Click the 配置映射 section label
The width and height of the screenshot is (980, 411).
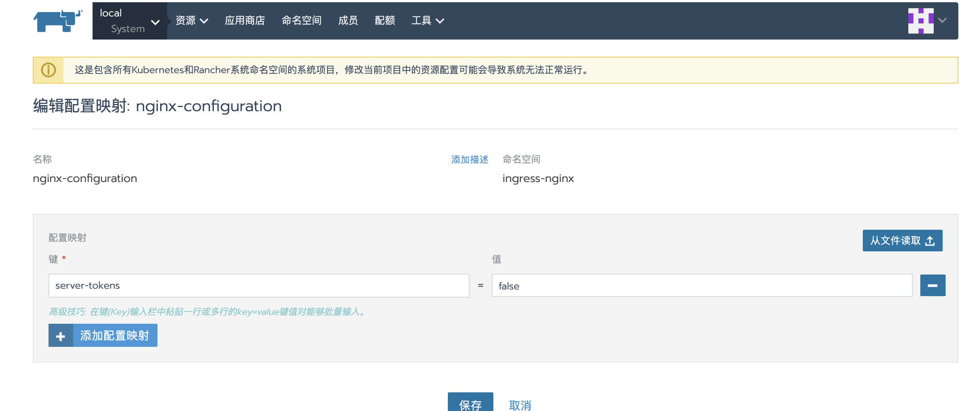point(67,238)
